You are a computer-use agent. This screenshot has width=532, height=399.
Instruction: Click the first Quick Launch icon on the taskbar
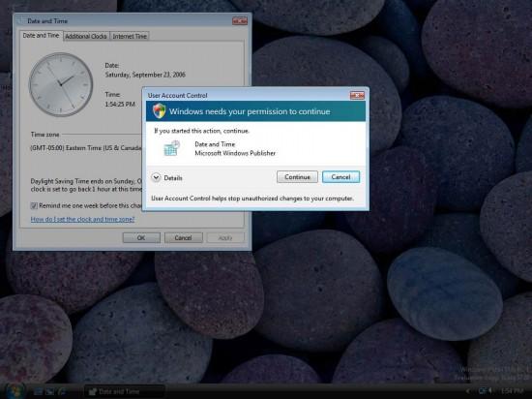(x=38, y=391)
